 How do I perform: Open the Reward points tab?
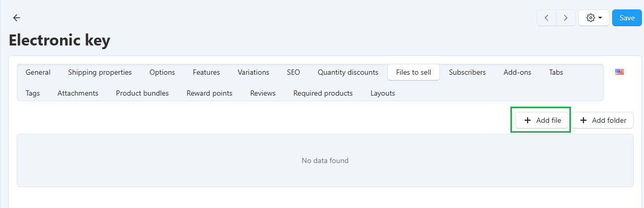[209, 93]
